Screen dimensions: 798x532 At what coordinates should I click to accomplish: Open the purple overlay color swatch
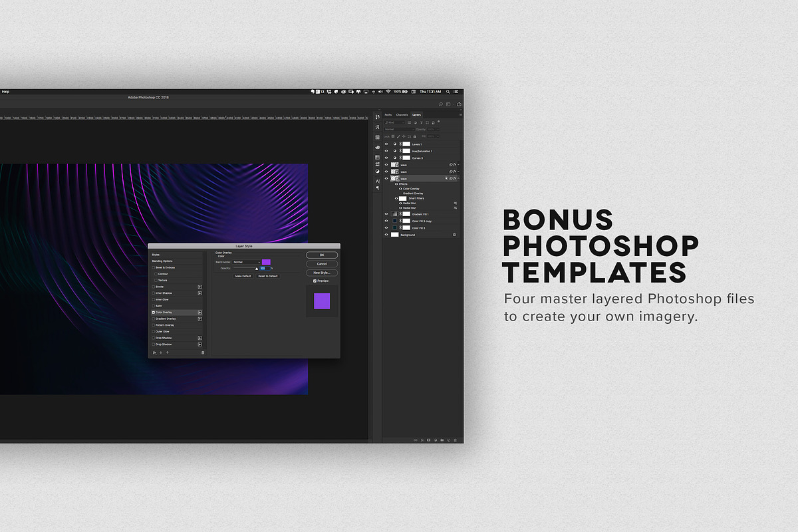point(266,262)
